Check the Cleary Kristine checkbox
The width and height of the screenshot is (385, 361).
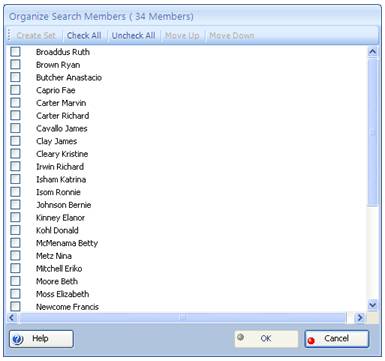(x=15, y=154)
